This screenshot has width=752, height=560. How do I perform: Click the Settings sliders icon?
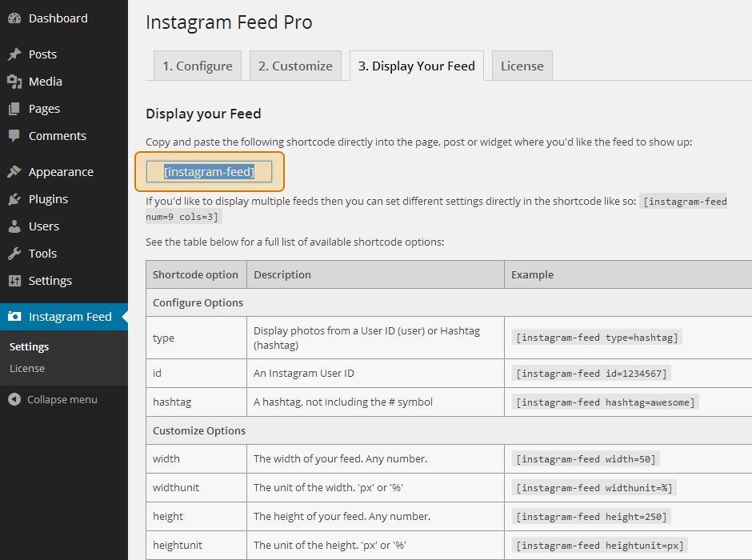pyautogui.click(x=14, y=281)
